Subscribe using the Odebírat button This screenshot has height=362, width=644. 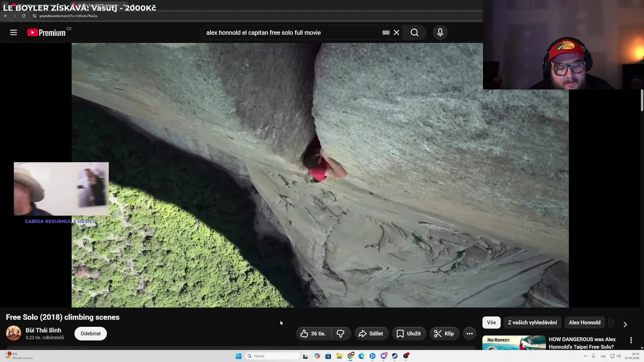(x=91, y=333)
